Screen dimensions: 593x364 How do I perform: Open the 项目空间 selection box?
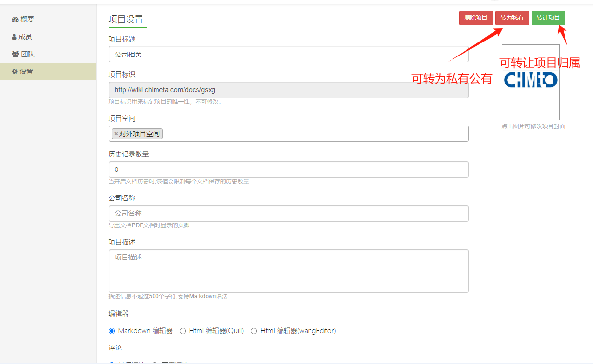point(314,134)
